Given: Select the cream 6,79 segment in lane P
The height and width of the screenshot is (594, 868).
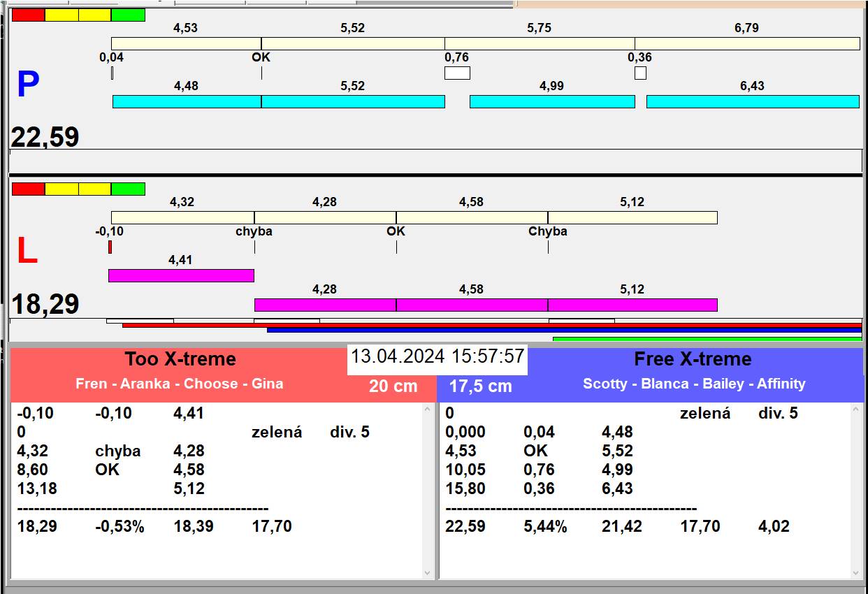Looking at the screenshot, I should (x=747, y=43).
